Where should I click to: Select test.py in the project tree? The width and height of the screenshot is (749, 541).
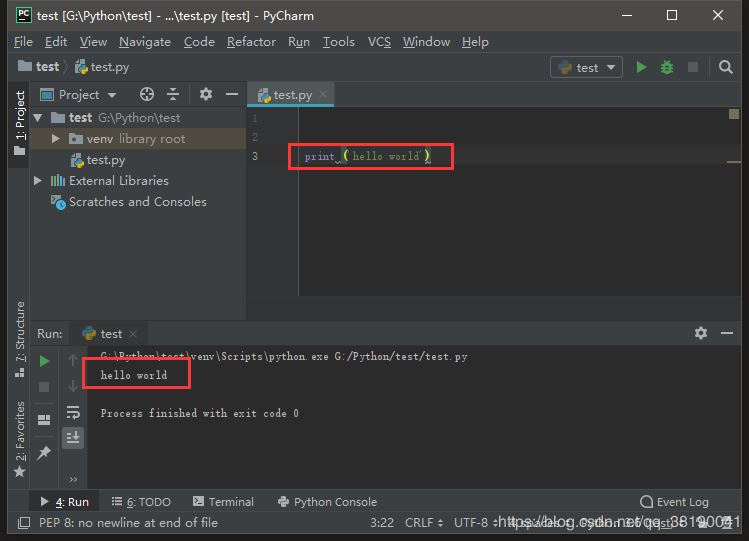click(98, 160)
